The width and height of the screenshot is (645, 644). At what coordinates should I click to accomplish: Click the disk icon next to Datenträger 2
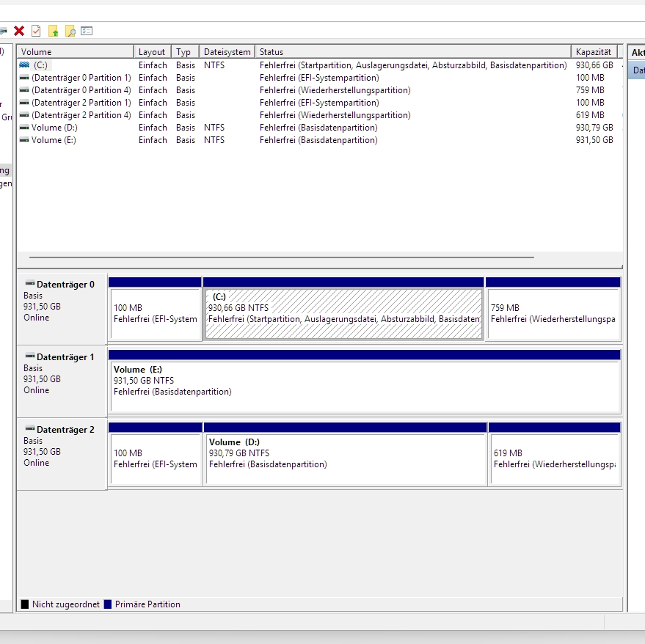point(29,428)
